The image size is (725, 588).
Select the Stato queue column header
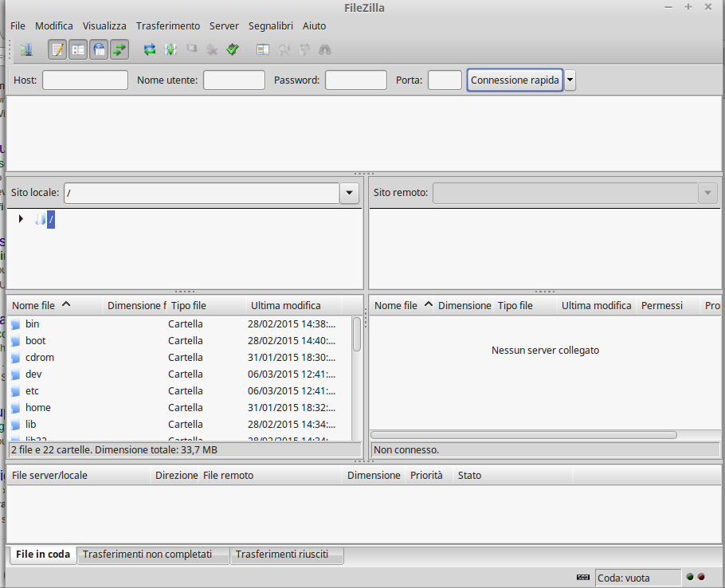[512, 475]
